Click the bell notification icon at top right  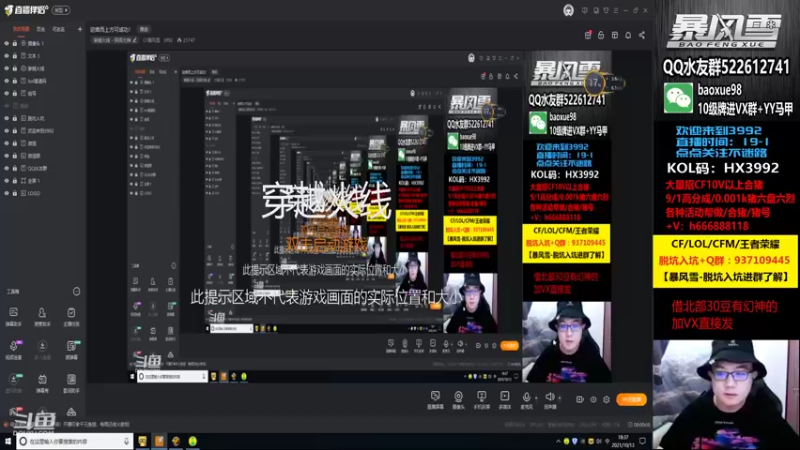click(628, 35)
